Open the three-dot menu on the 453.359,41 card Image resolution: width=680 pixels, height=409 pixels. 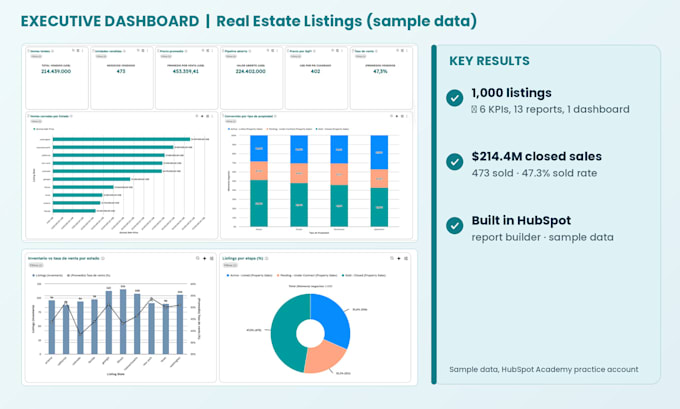pyautogui.click(x=212, y=51)
